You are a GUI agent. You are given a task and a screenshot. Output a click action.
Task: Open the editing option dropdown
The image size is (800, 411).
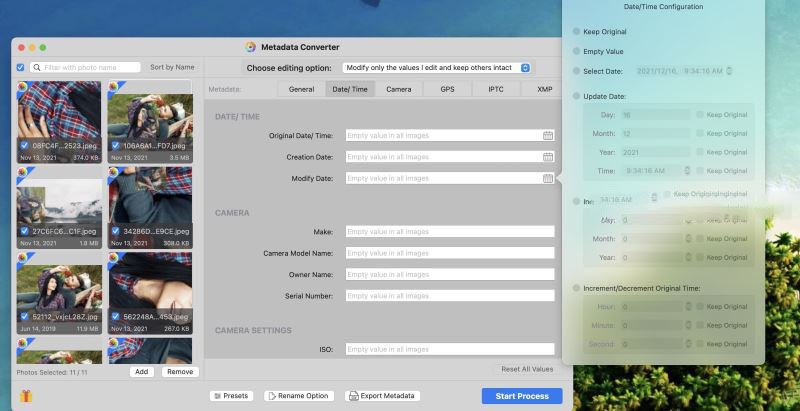[437, 68]
